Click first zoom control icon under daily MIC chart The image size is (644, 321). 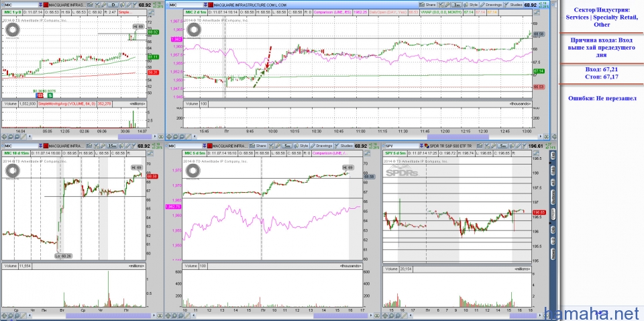(x=4, y=136)
